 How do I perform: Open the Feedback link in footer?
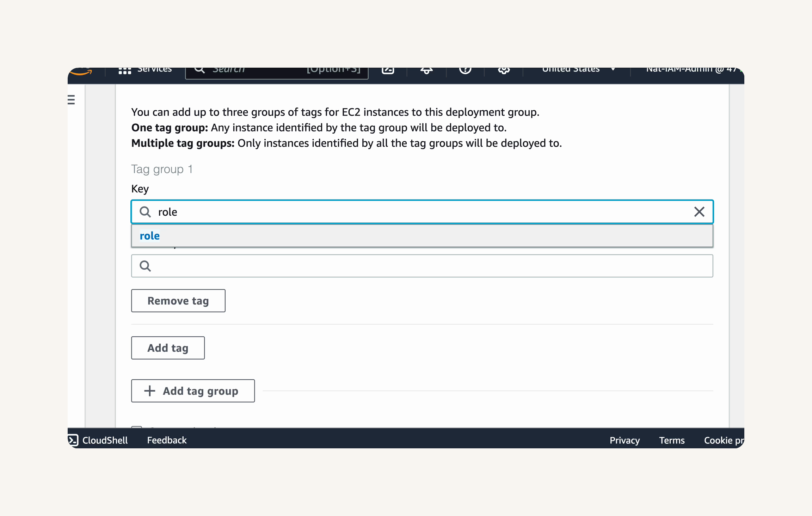pos(167,440)
